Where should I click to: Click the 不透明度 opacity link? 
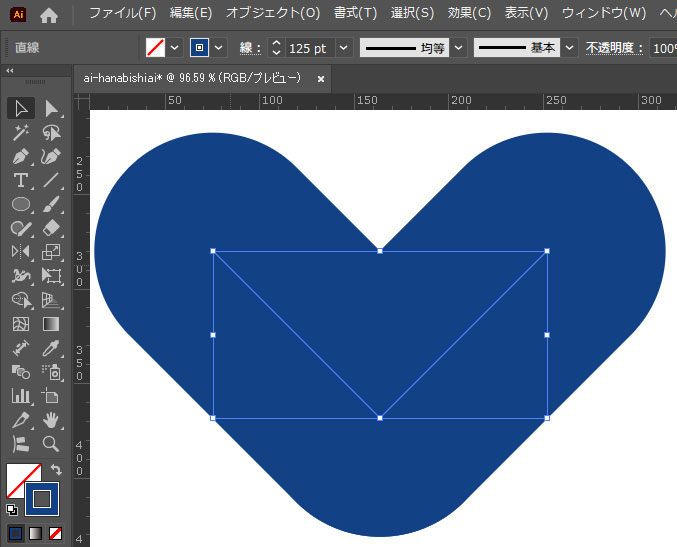point(615,48)
